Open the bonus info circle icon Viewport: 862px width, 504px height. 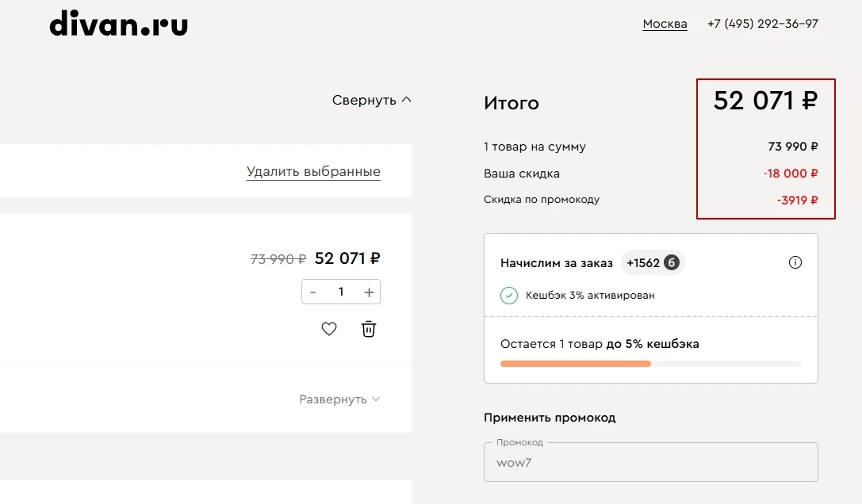coord(795,262)
